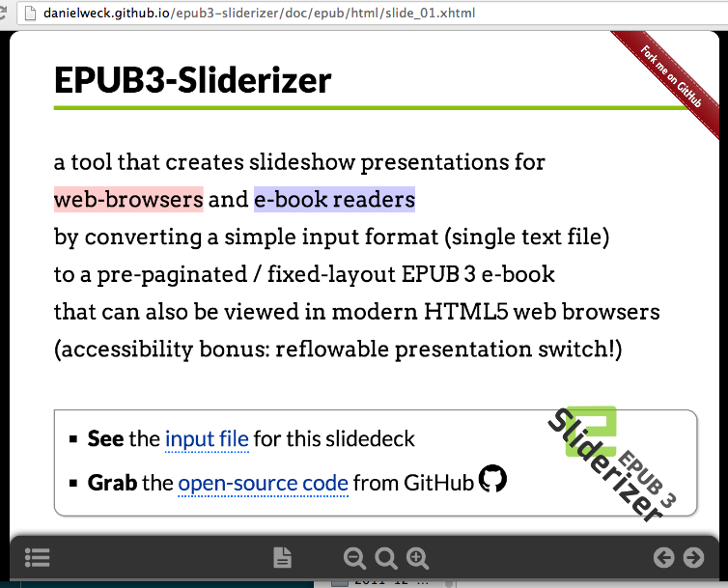Click line 'a tool that creates slideshow presentations for'
The image size is (728, 588).
299,162
